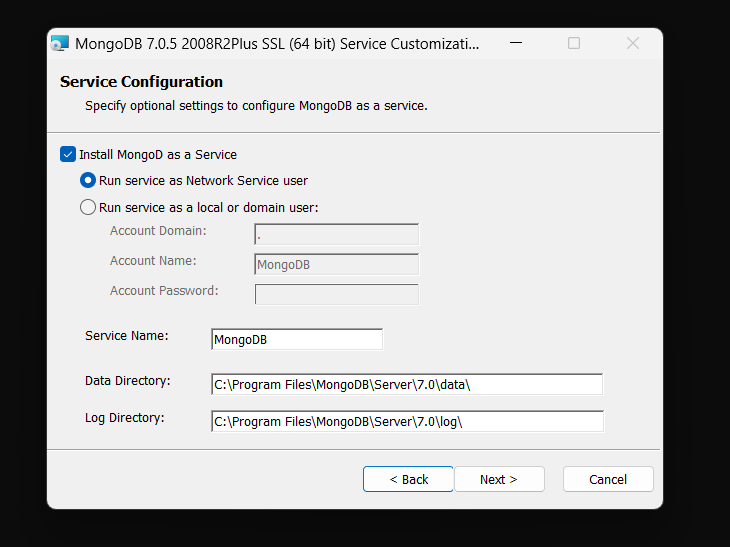Click the Account Name: label
Image resolution: width=730 pixels, height=547 pixels.
click(153, 261)
